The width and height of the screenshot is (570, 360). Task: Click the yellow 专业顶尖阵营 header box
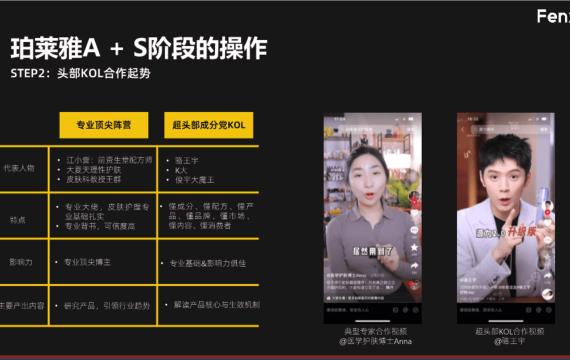tap(104, 125)
